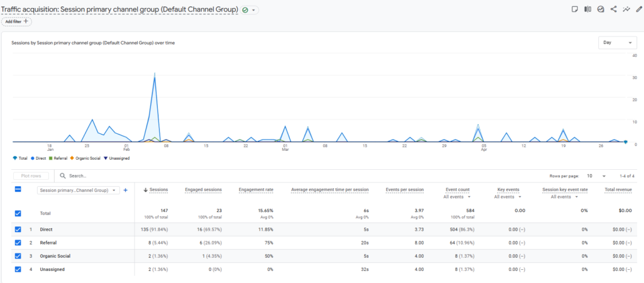The width and height of the screenshot is (644, 283).
Task: Sort by Engagement rate column header
Action: pos(256,190)
